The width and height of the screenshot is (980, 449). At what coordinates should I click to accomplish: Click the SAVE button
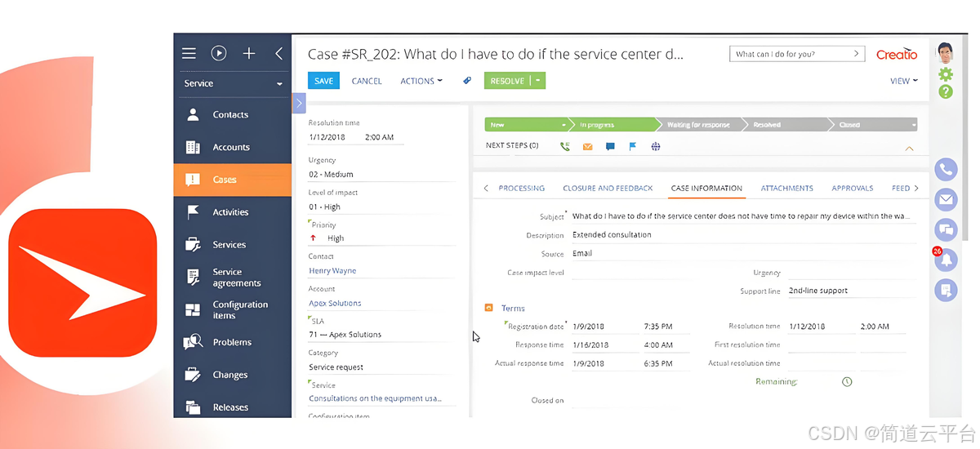pyautogui.click(x=323, y=81)
